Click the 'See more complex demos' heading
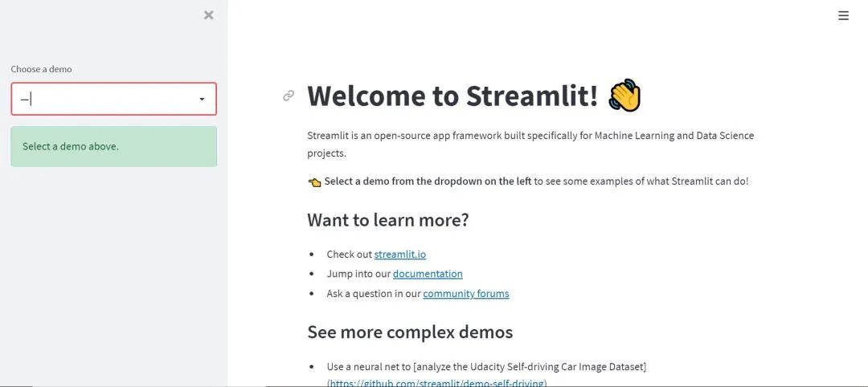This screenshot has height=387, width=868. (410, 332)
